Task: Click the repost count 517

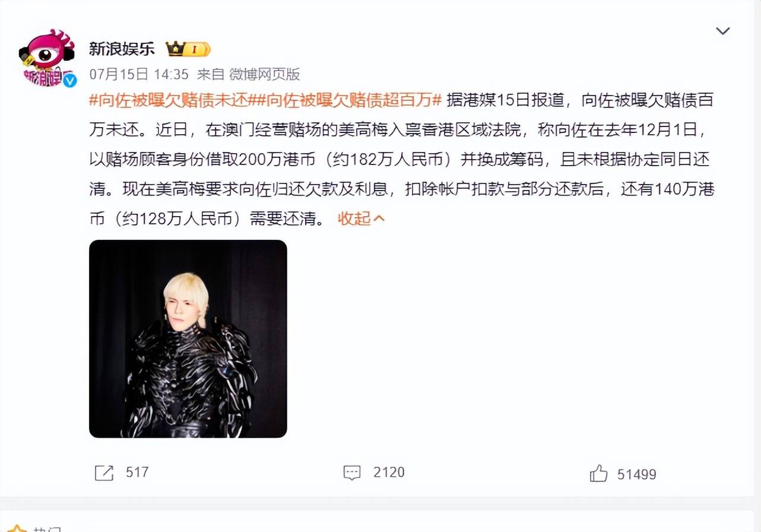Action: 137,473
